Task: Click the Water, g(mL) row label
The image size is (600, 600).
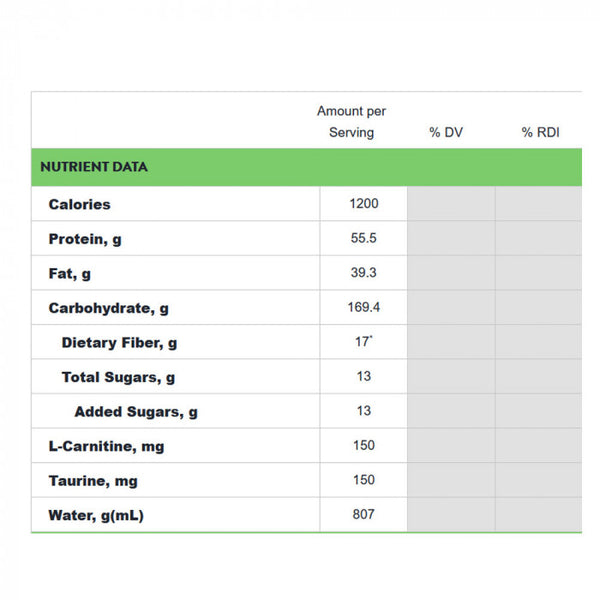Action: pos(103,516)
